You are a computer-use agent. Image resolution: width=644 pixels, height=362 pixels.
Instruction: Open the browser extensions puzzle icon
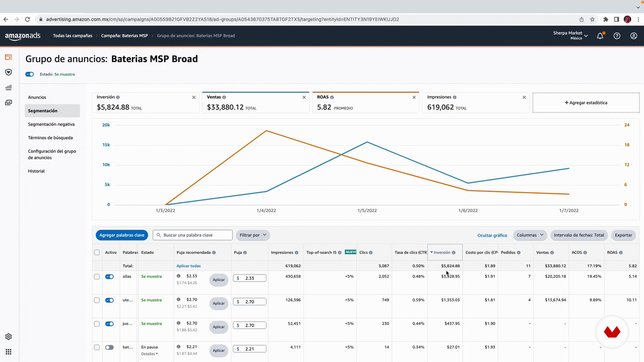tap(606, 19)
